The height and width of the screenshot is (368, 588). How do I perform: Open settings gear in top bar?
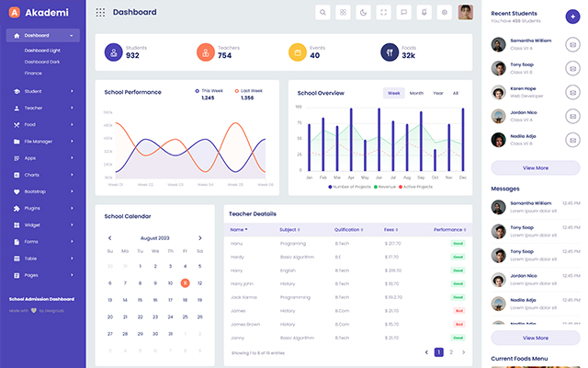[444, 13]
